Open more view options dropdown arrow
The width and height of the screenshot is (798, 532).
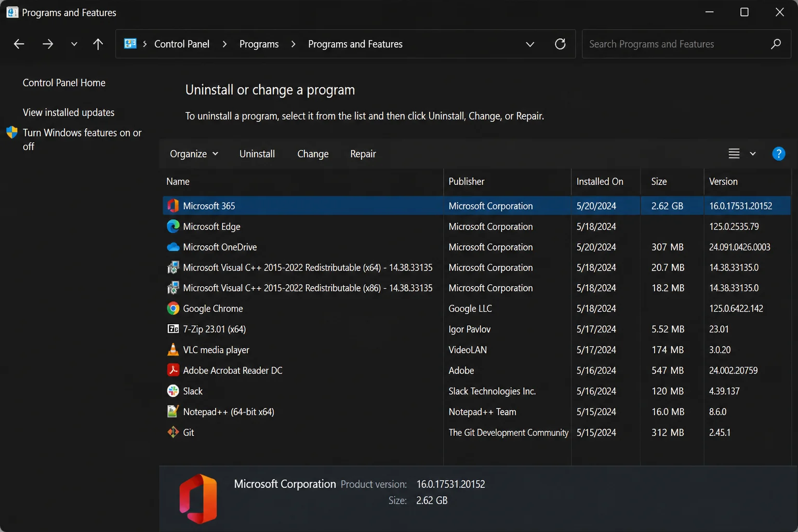click(x=753, y=154)
